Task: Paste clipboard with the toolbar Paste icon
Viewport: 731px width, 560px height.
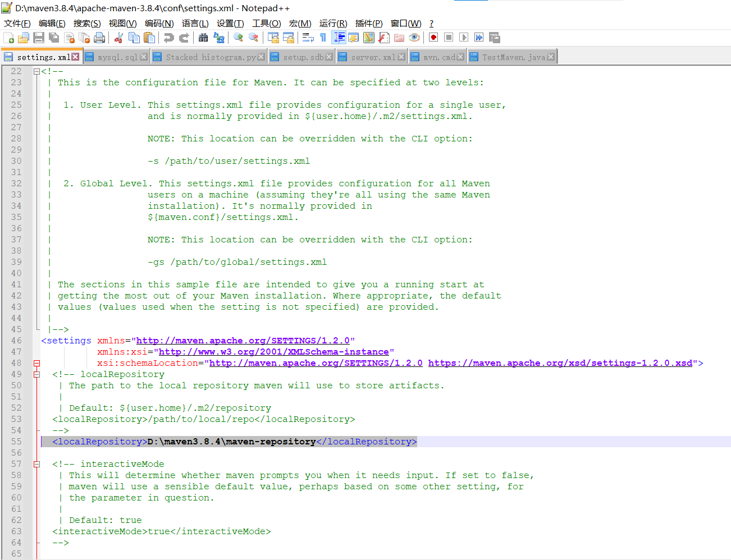Action: pos(149,38)
